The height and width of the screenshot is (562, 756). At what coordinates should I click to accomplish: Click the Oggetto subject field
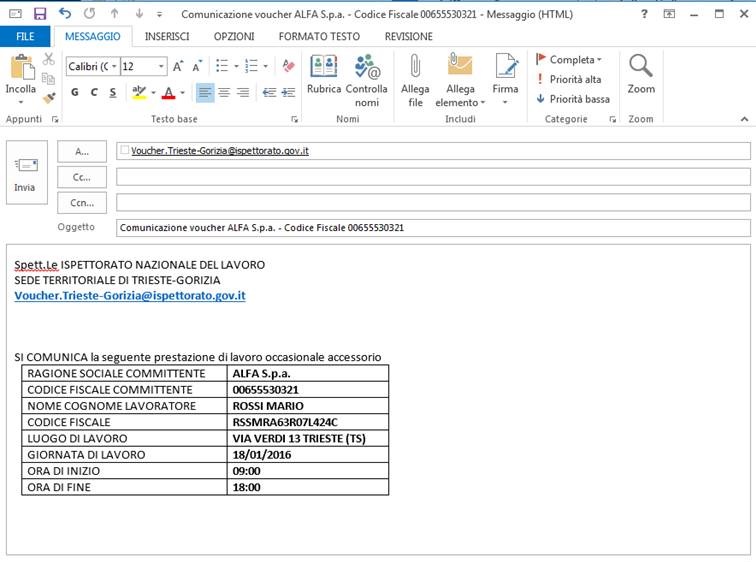click(x=433, y=228)
